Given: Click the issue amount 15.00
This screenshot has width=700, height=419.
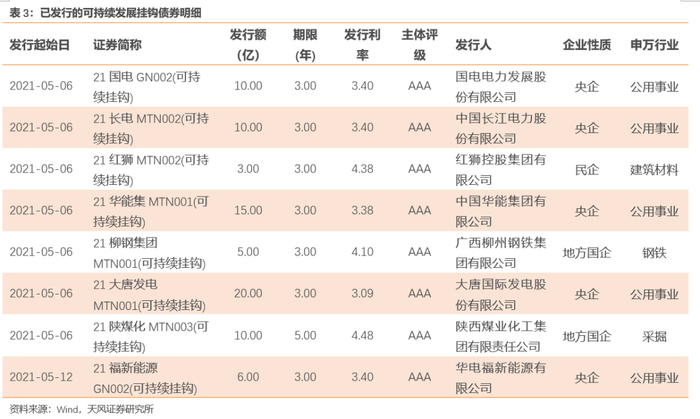Looking at the screenshot, I should pos(248,210).
